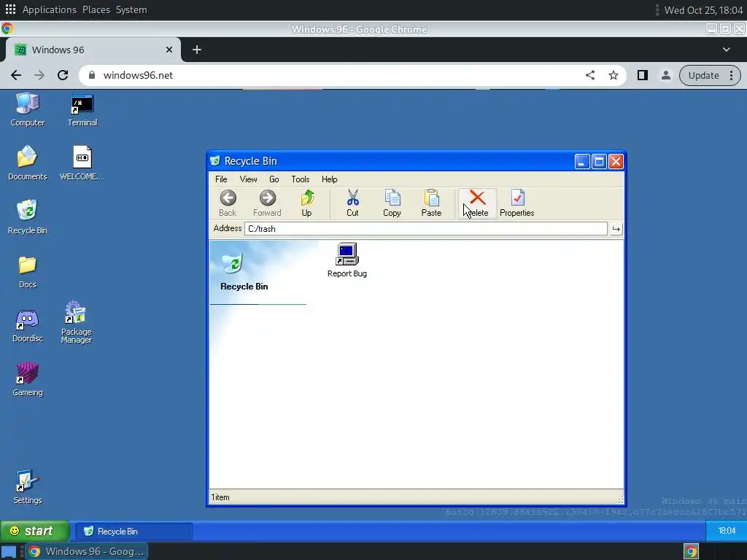747x560 pixels.
Task: Click the Windows 96 taskbar clock
Action: point(726,531)
